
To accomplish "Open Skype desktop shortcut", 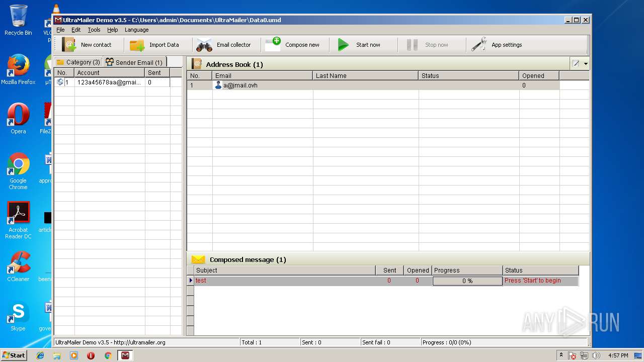I will pyautogui.click(x=18, y=316).
